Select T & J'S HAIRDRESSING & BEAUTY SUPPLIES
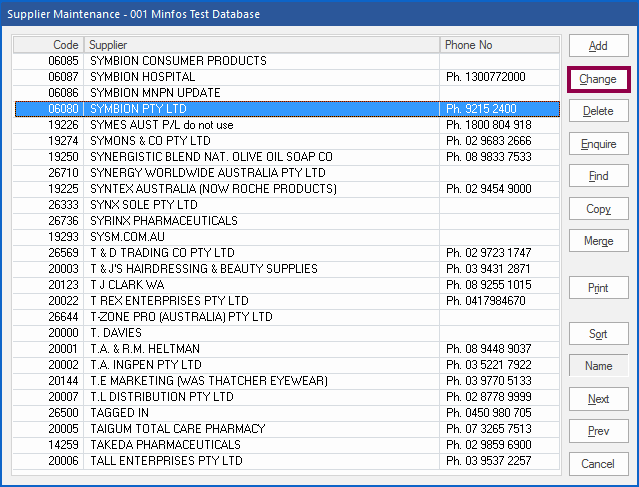Image resolution: width=639 pixels, height=487 pixels. point(286,269)
